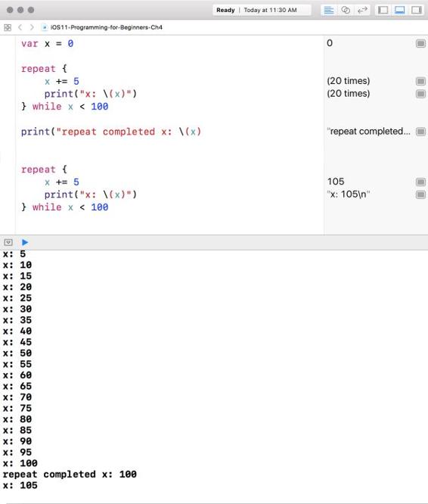Open the assistant editor view
Image resolution: width=428 pixels, height=504 pixels.
346,10
